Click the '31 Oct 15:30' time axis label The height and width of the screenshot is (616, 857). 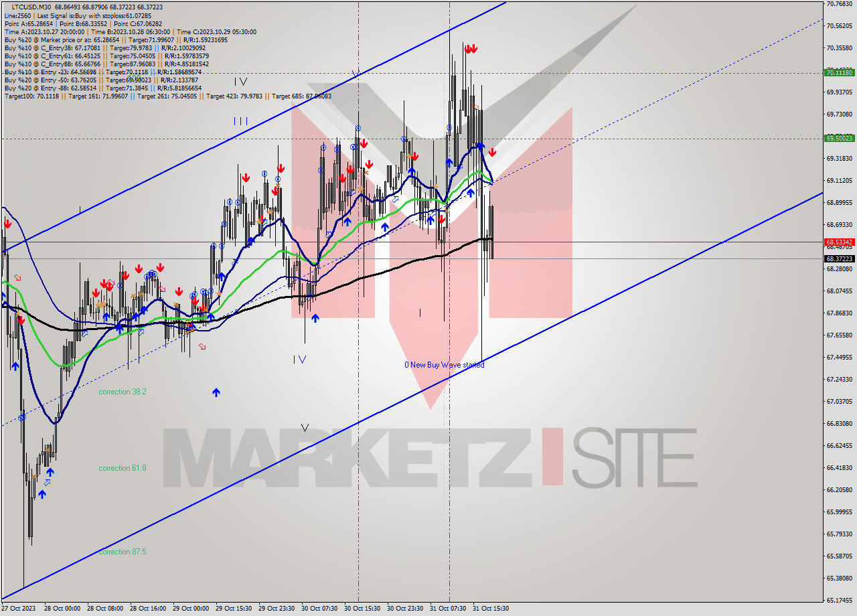(x=491, y=609)
